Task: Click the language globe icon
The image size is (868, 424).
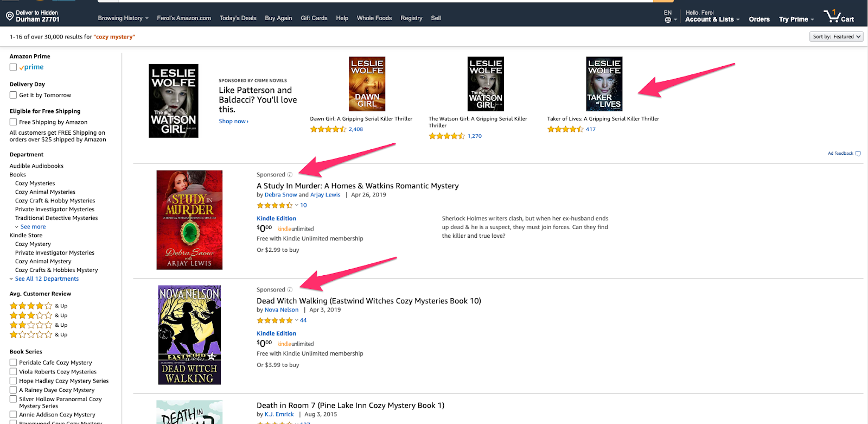Action: click(x=668, y=20)
